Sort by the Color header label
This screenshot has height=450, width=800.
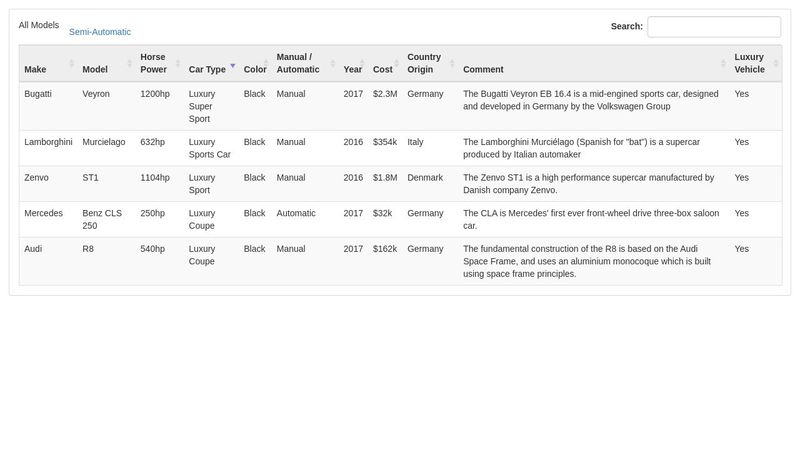point(255,69)
